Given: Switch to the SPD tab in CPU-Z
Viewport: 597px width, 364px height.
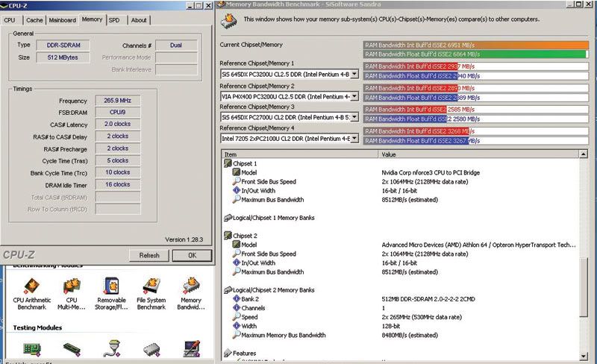Looking at the screenshot, I should [x=114, y=20].
